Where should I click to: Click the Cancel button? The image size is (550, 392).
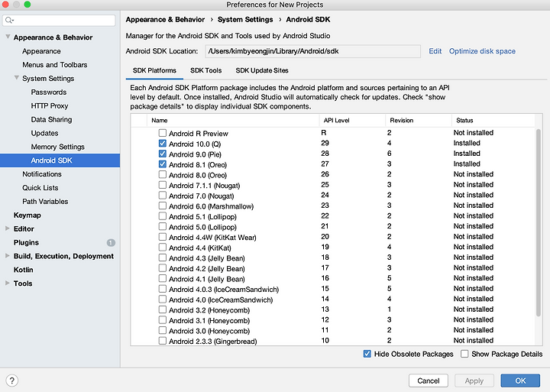click(x=429, y=381)
